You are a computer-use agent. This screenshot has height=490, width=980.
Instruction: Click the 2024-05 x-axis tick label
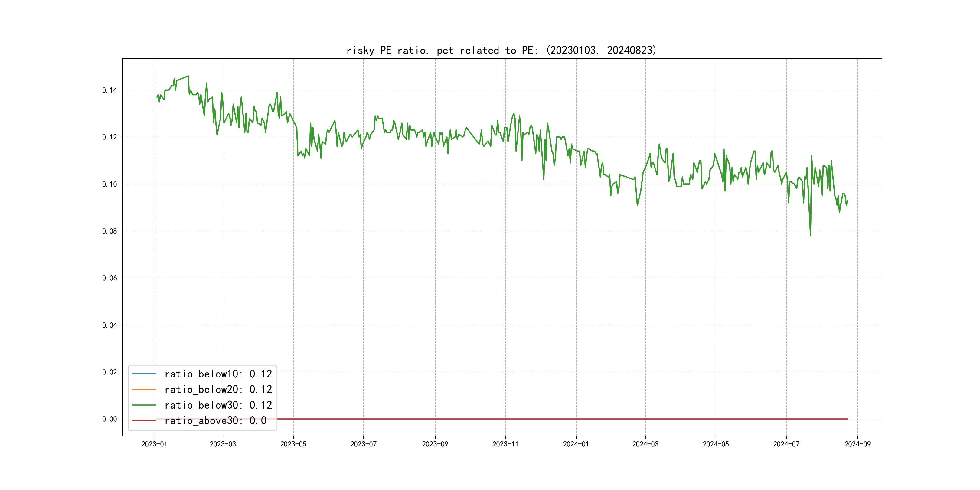(716, 444)
